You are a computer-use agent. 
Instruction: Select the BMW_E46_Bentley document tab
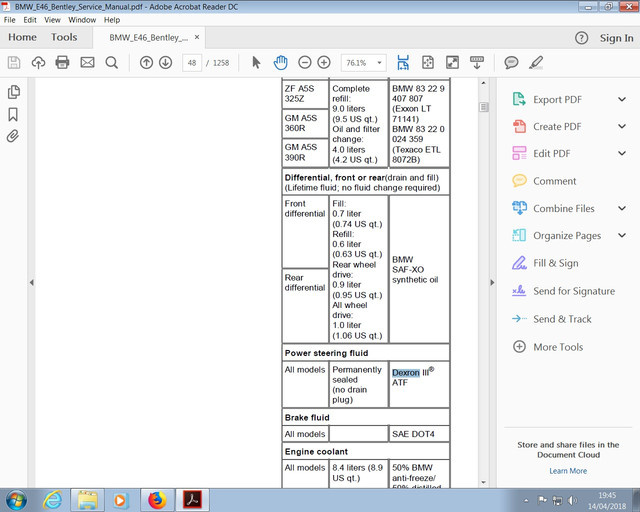coord(148,38)
